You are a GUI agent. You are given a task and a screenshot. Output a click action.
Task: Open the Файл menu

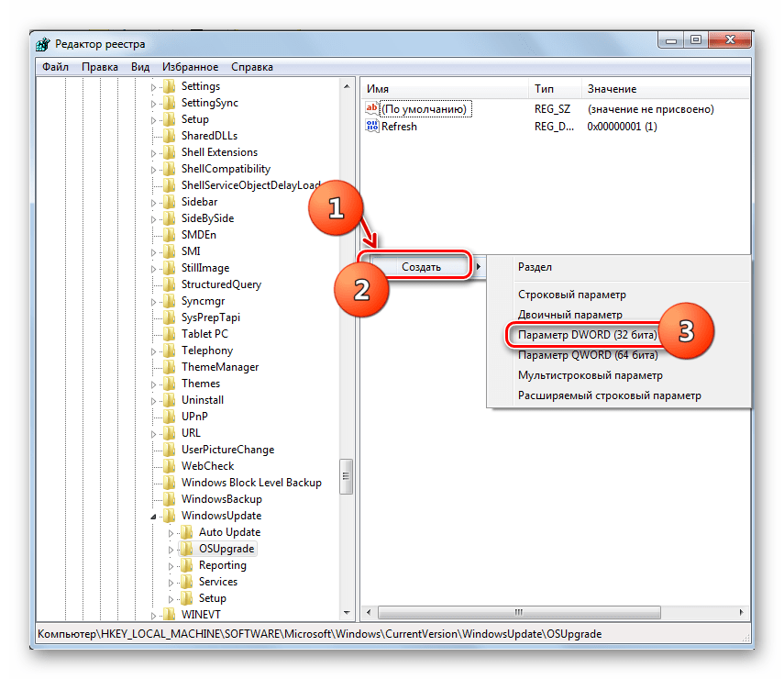(55, 67)
